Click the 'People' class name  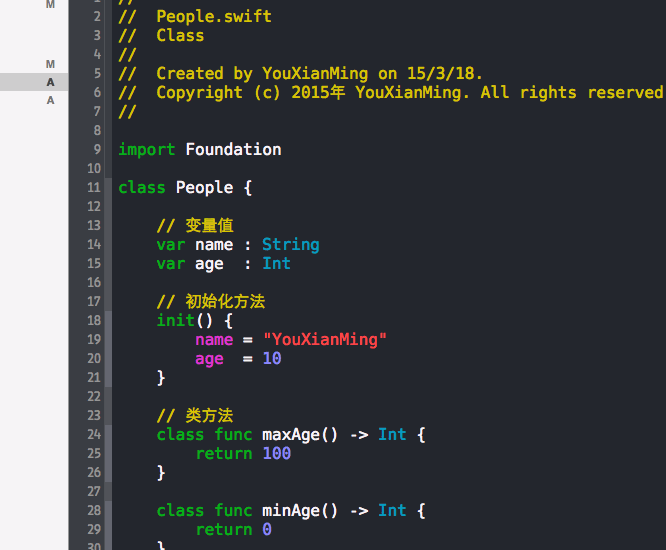204,188
